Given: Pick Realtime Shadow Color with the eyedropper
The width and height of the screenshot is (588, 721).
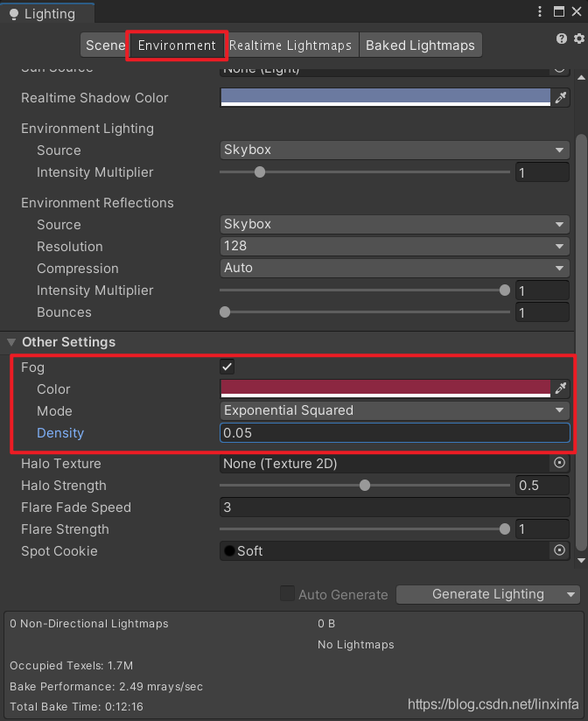Looking at the screenshot, I should 560,97.
